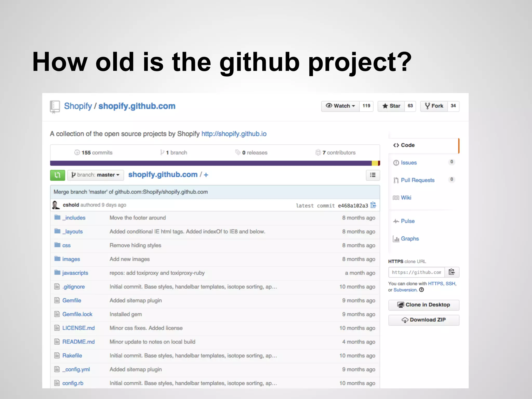Open the README.md file name link
This screenshot has height=399, width=532.
click(x=78, y=342)
